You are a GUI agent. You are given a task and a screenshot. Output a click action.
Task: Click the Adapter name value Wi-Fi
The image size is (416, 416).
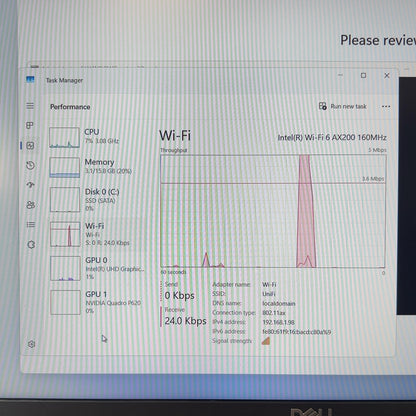[x=269, y=285]
